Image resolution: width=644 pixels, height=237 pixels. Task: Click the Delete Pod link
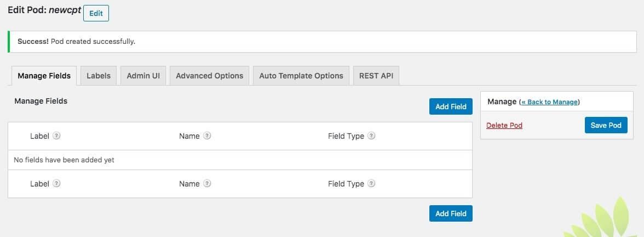504,126
